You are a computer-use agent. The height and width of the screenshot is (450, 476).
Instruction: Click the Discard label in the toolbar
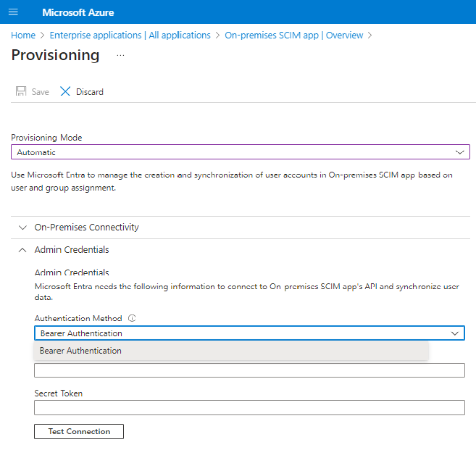(x=90, y=92)
